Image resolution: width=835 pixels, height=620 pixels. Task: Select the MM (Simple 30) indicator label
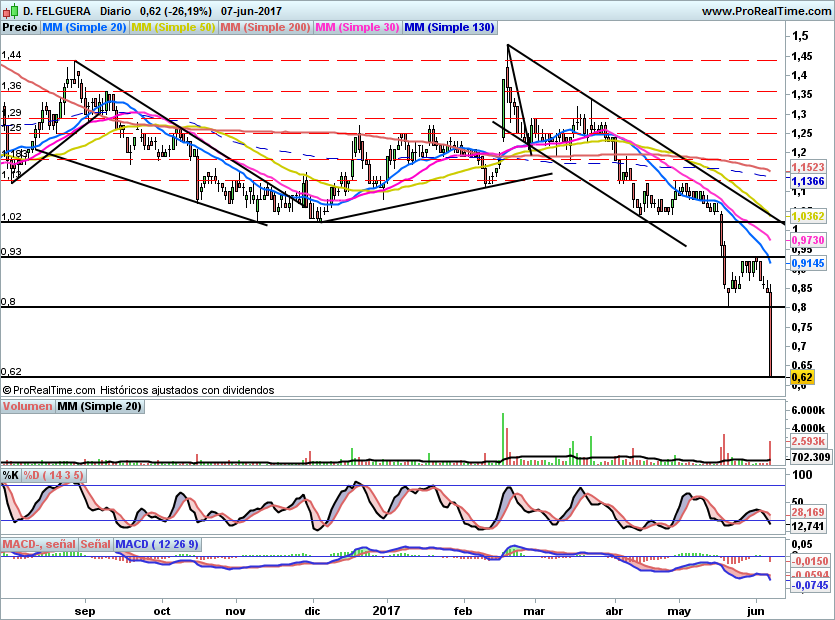click(357, 28)
